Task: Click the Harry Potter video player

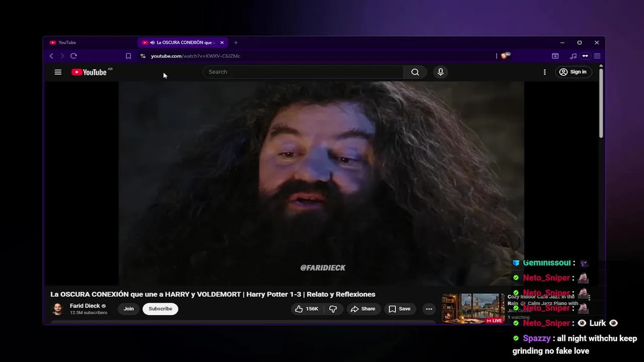Action: [x=321, y=184]
